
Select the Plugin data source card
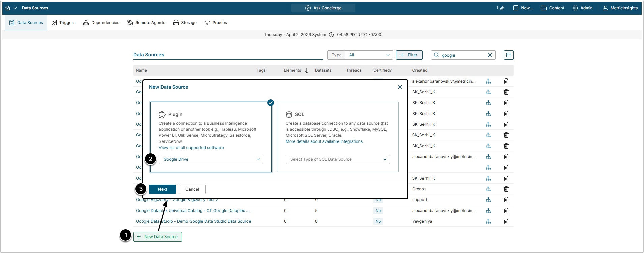tap(211, 128)
